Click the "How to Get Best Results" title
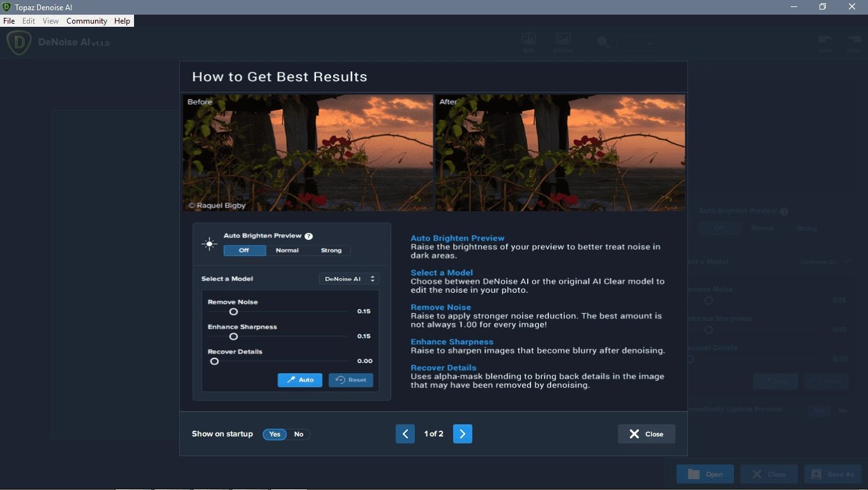 pos(280,77)
